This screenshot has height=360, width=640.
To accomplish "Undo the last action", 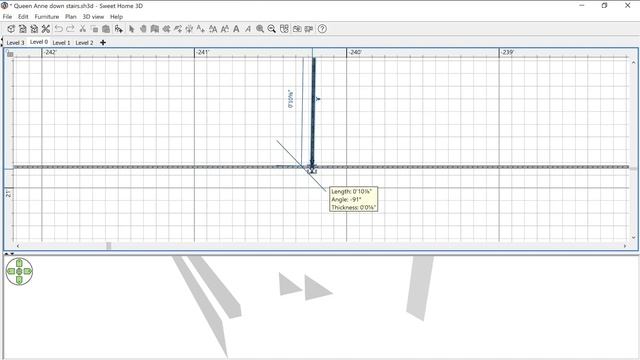I will pos(59,29).
